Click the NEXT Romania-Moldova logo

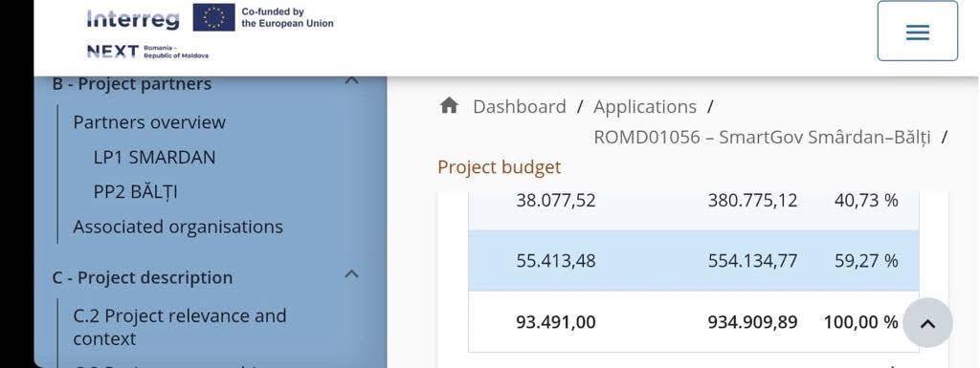pyautogui.click(x=147, y=52)
